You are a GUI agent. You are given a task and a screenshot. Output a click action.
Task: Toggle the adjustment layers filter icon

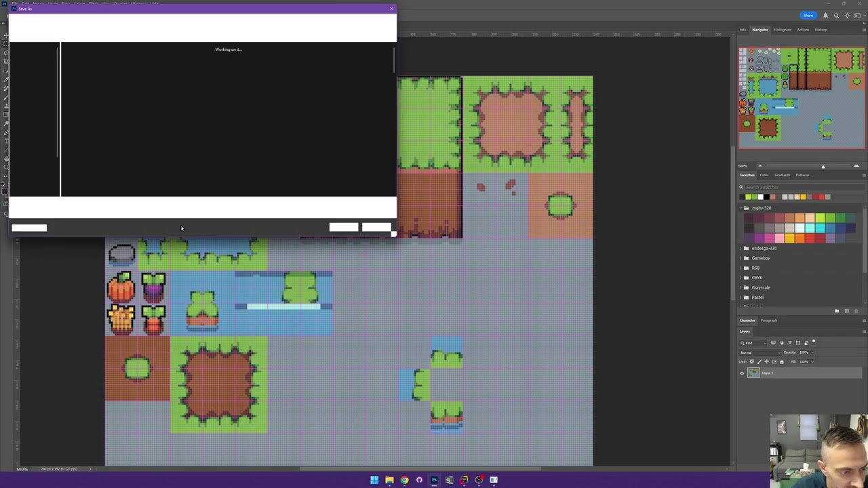pyautogui.click(x=782, y=343)
